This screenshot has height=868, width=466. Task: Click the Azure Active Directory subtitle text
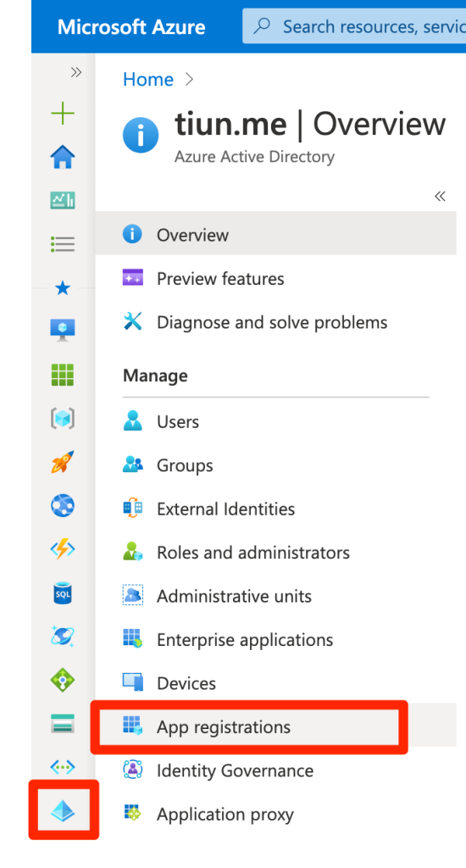[254, 157]
